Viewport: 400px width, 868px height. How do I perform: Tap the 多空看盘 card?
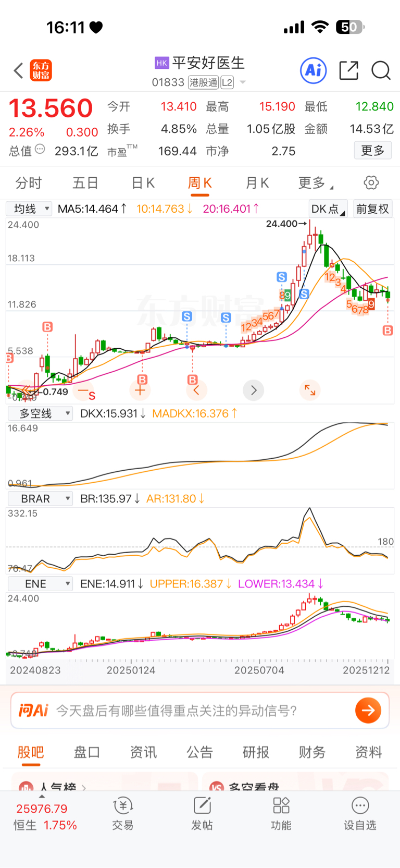(x=296, y=783)
